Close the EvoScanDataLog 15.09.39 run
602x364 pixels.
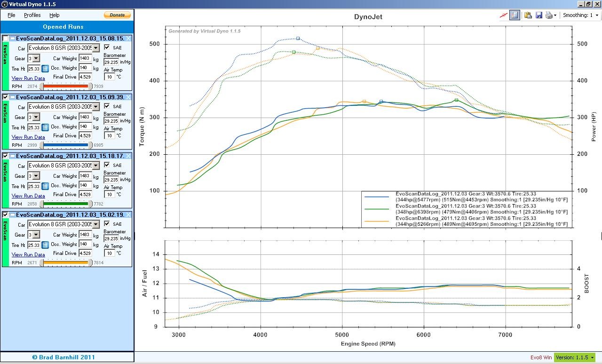pyautogui.click(x=128, y=97)
